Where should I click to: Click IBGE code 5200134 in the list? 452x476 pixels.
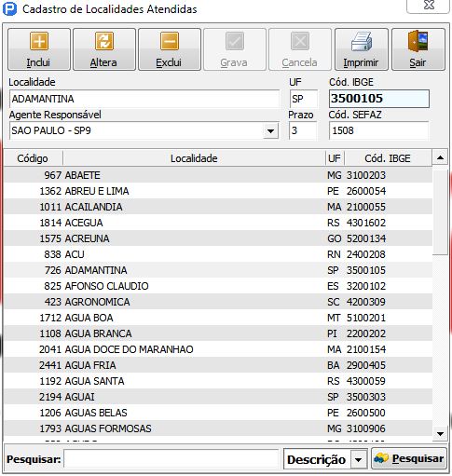coord(366,238)
